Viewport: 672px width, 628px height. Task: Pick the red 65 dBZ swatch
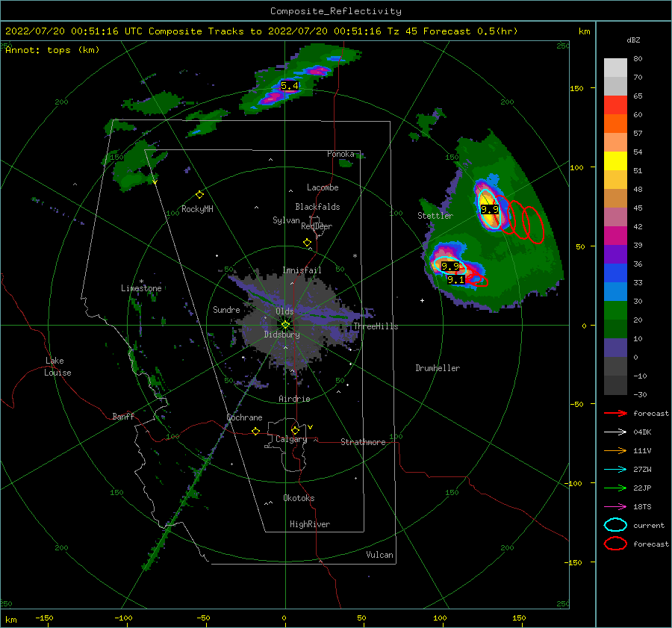(615, 105)
